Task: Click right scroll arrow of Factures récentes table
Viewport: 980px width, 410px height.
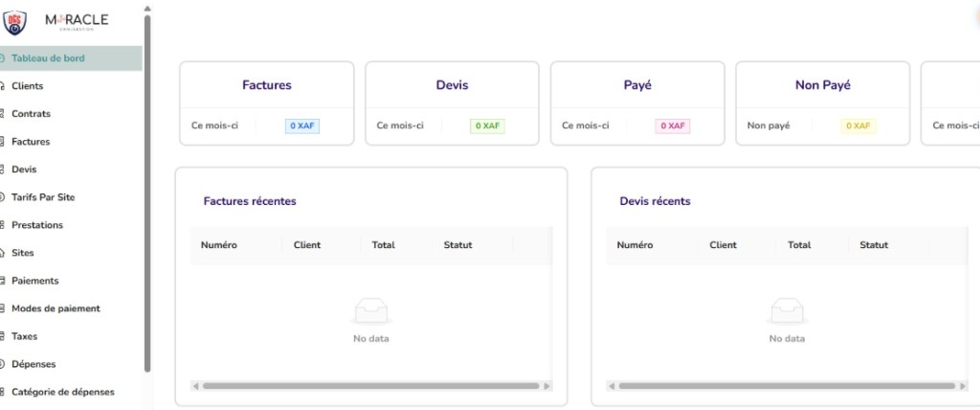Action: coord(546,386)
